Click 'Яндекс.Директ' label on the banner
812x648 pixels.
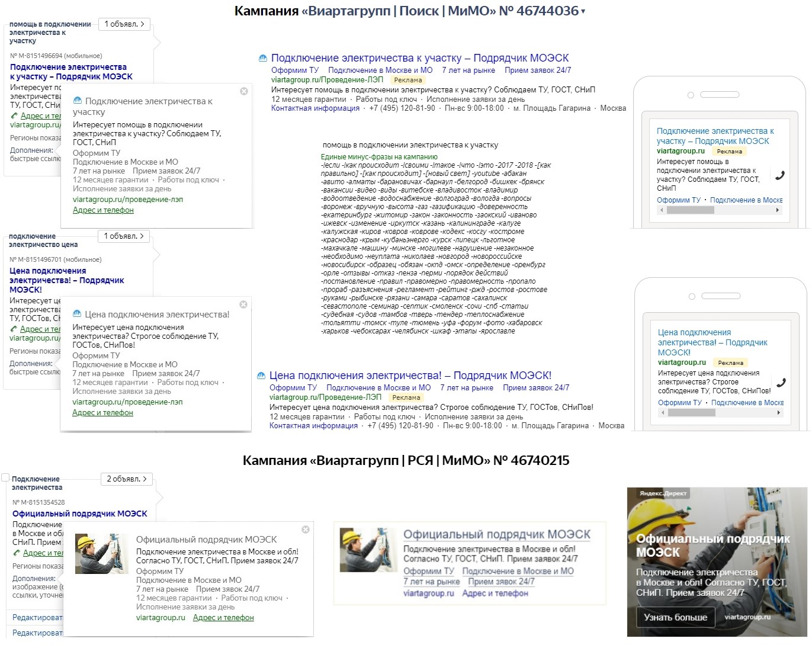click(663, 493)
